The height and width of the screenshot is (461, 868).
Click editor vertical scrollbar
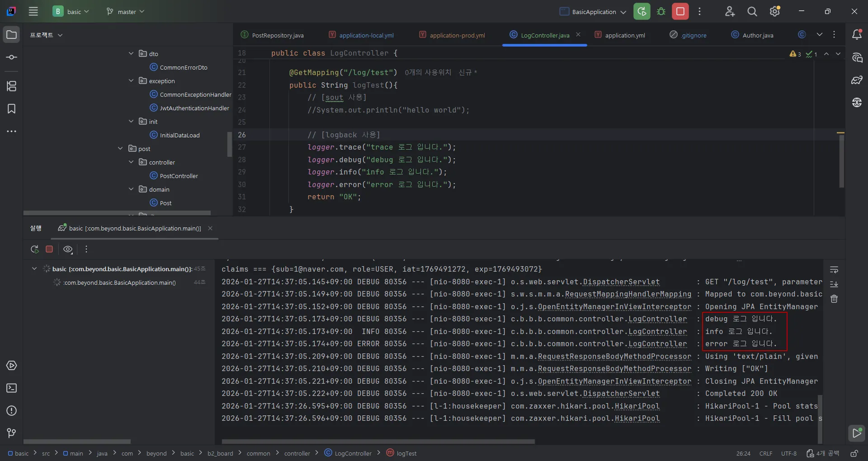(841, 161)
